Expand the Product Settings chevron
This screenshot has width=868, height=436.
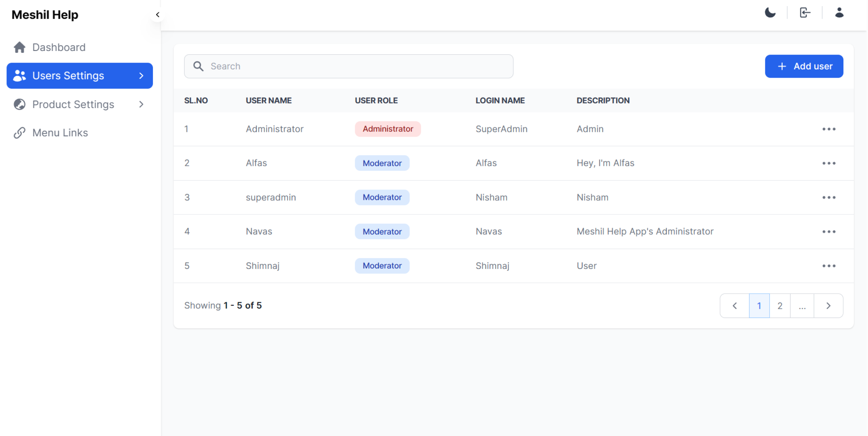point(141,104)
